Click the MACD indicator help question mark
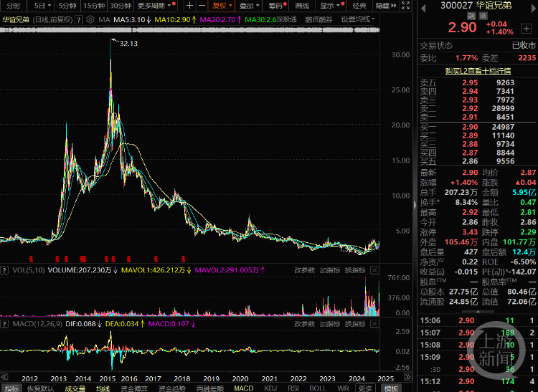Image resolution: width=538 pixels, height=392 pixels. coord(4,324)
